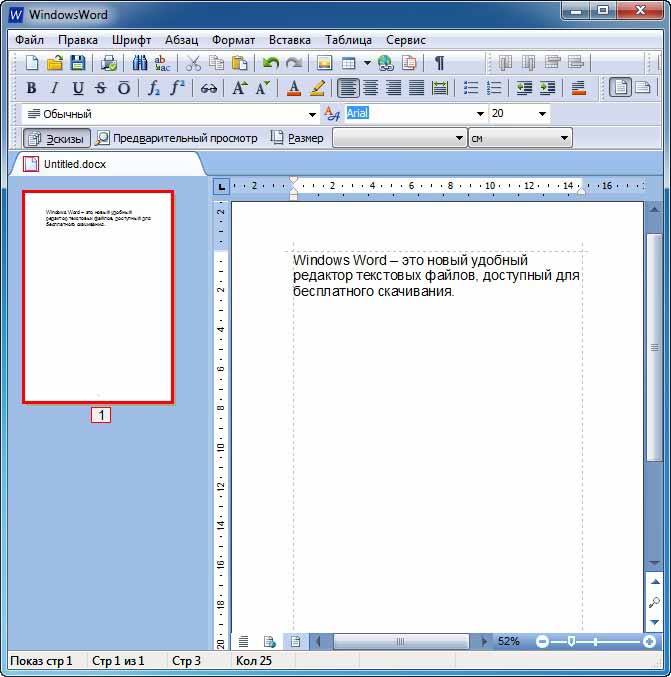Click the horizontal scrollbar thumb
This screenshot has height=677, width=671.
[x=401, y=642]
